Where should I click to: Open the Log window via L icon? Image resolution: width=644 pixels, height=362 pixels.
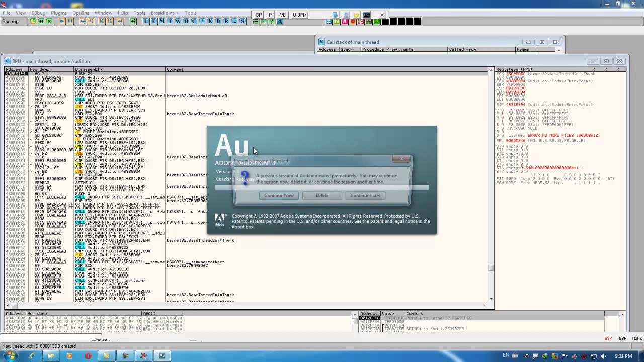tap(145, 22)
